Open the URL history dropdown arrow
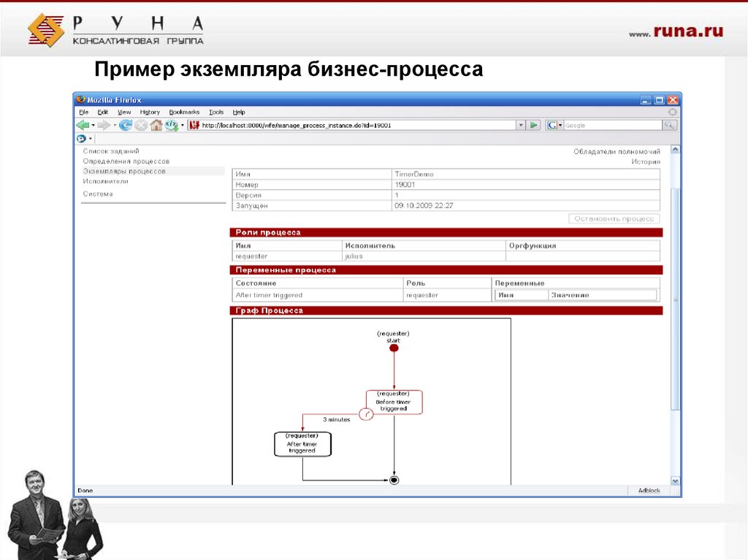The width and height of the screenshot is (748, 560). point(521,125)
